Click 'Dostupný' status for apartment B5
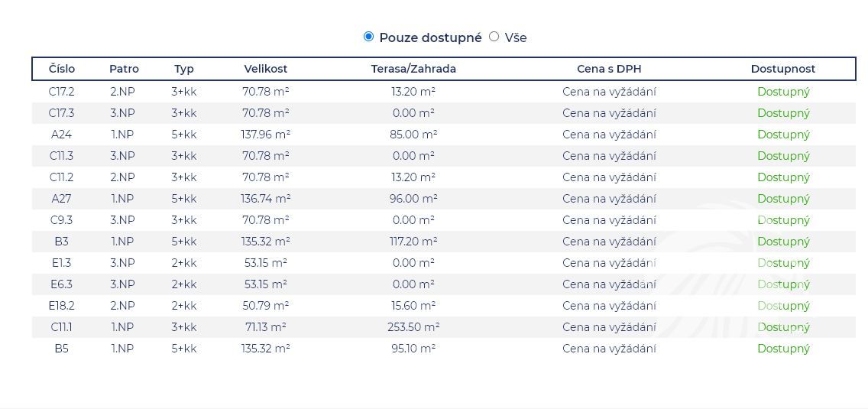 coord(783,349)
